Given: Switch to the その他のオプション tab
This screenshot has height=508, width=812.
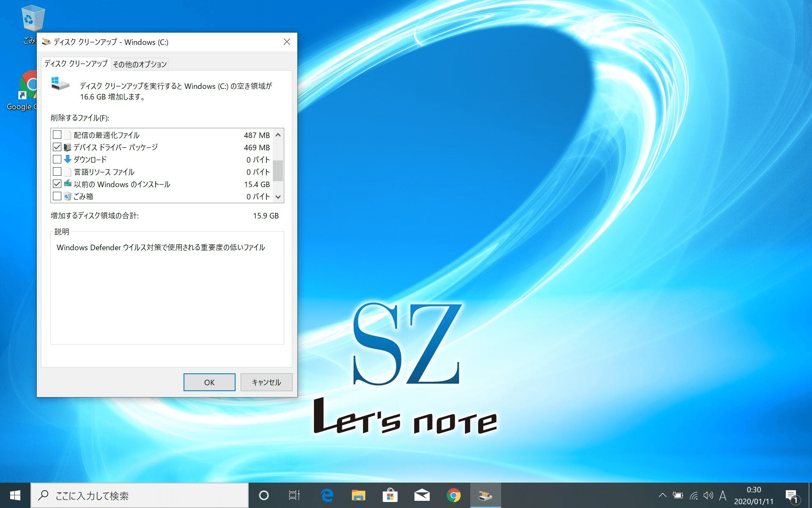Looking at the screenshot, I should [x=139, y=63].
